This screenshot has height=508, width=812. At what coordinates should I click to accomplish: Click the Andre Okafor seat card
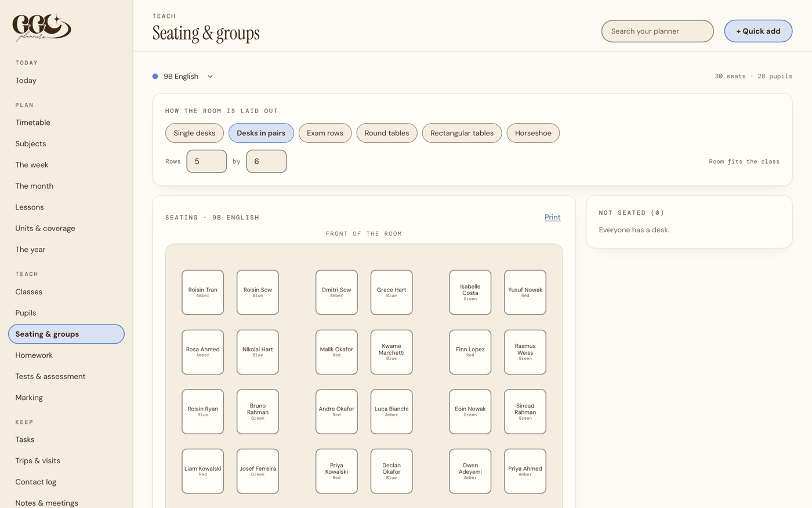pyautogui.click(x=336, y=412)
